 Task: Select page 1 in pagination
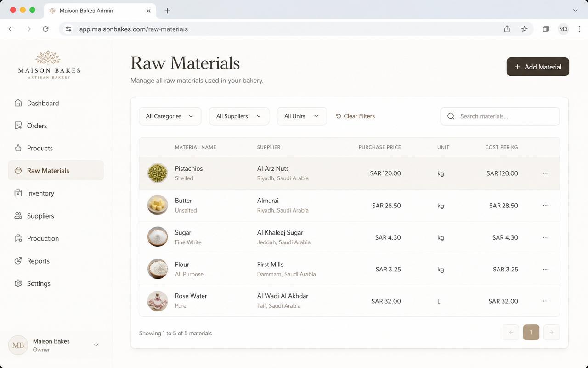pyautogui.click(x=531, y=332)
